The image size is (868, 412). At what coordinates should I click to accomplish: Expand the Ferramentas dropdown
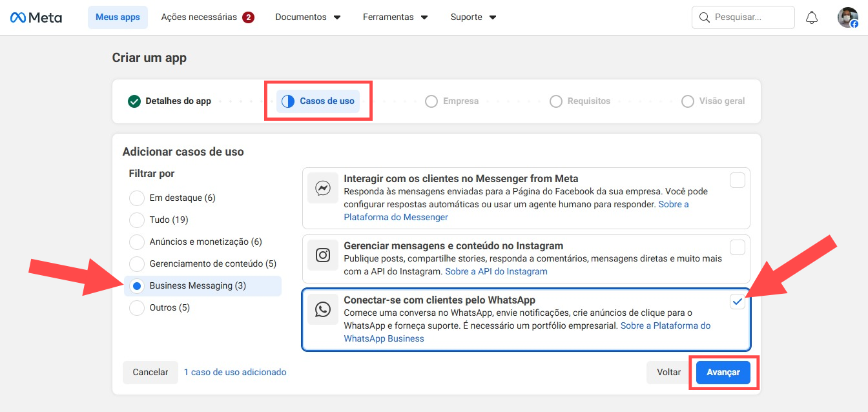[395, 17]
